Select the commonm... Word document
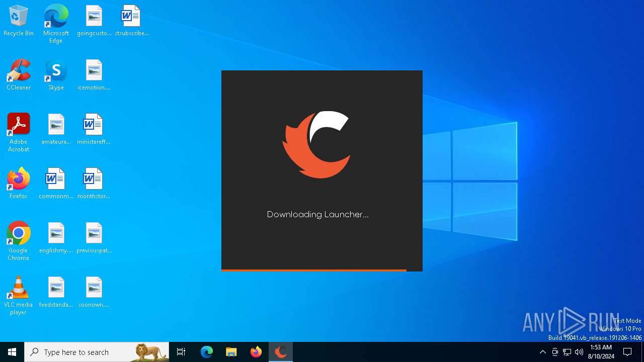Image resolution: width=644 pixels, height=362 pixels. (x=56, y=184)
